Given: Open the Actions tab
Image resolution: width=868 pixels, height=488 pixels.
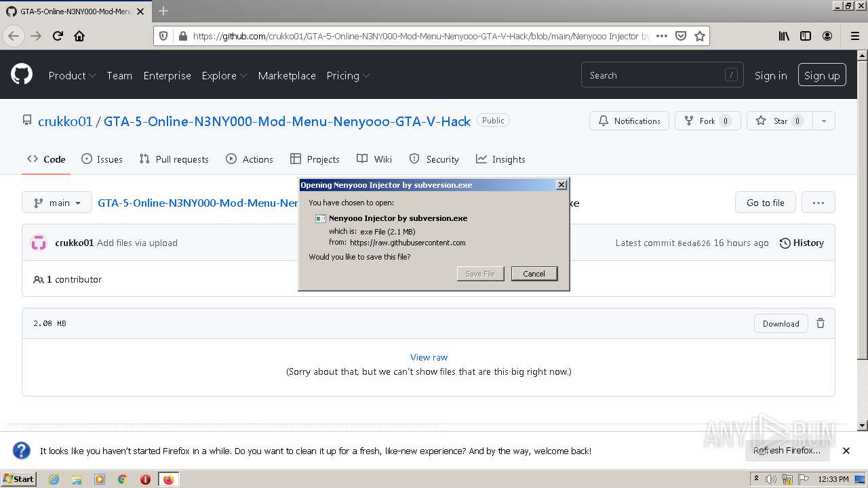Looking at the screenshot, I should point(250,159).
